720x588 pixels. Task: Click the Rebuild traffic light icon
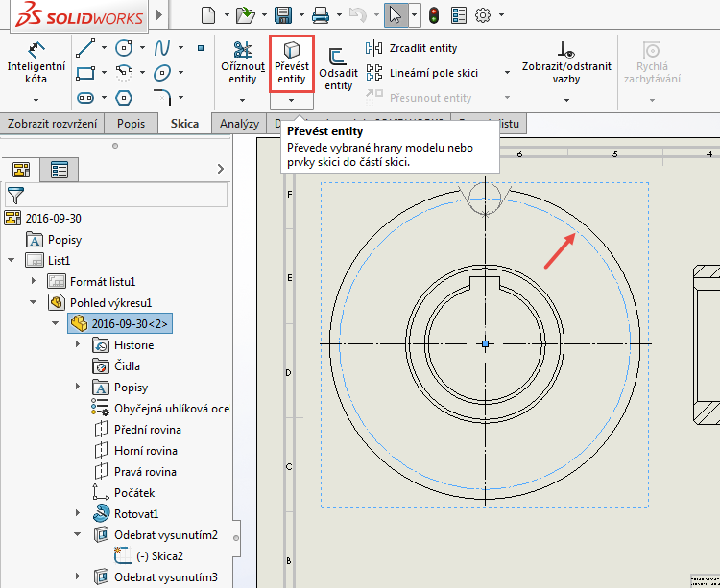434,15
